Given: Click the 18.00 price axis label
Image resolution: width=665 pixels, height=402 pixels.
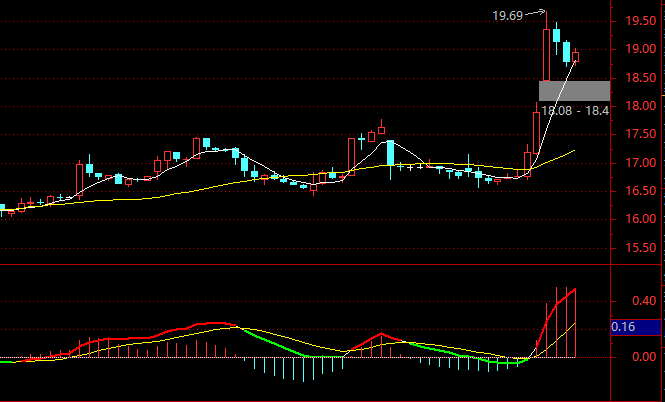Looking at the screenshot, I should [640, 106].
